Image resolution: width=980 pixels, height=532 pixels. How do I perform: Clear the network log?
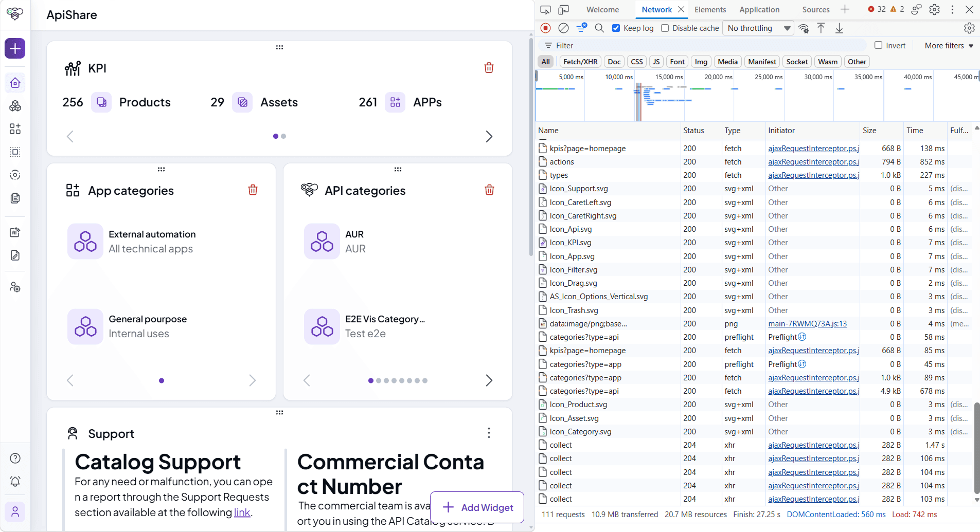click(x=563, y=28)
